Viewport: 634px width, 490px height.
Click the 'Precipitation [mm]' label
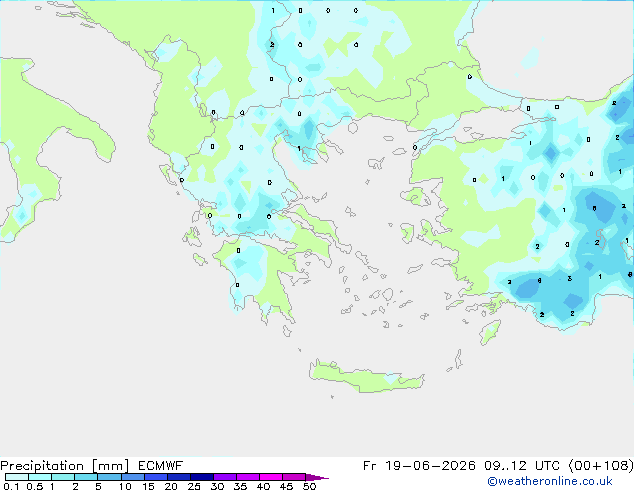click(64, 466)
